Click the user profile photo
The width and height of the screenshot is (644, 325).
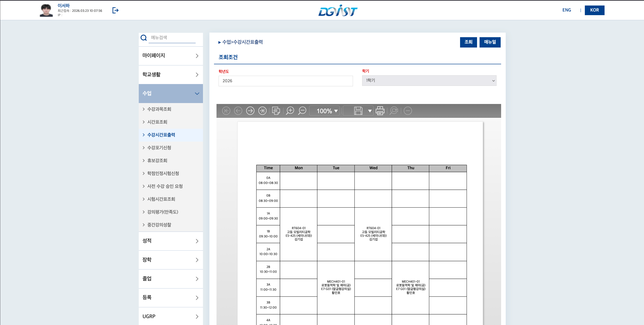pyautogui.click(x=46, y=10)
